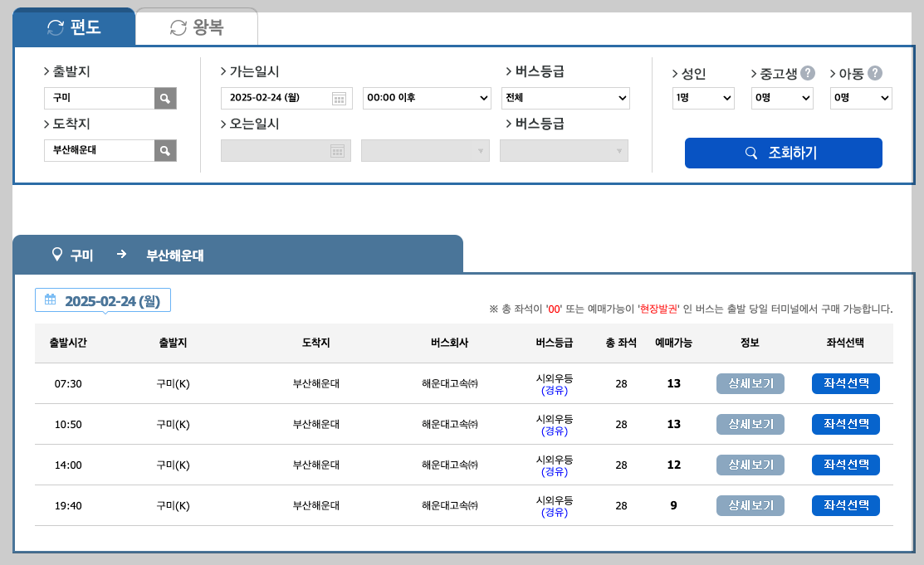This screenshot has width=924, height=565.
Task: Click 상세보기 for the 10:50 departure
Action: [x=750, y=424]
